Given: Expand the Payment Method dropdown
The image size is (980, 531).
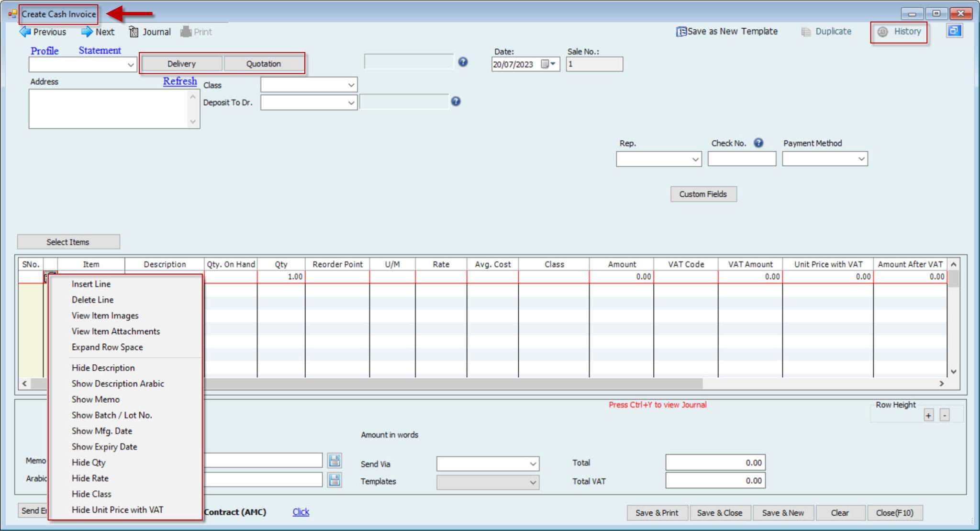Looking at the screenshot, I should pos(861,159).
